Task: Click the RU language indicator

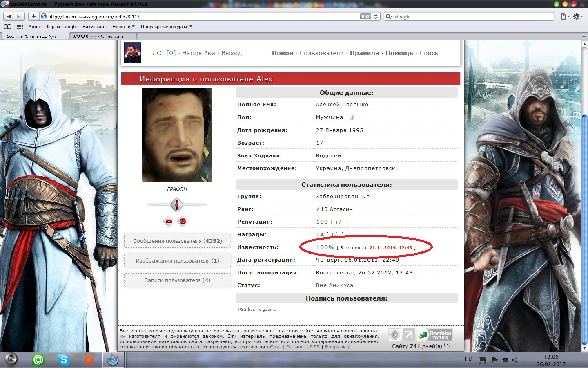Action: pos(468,359)
